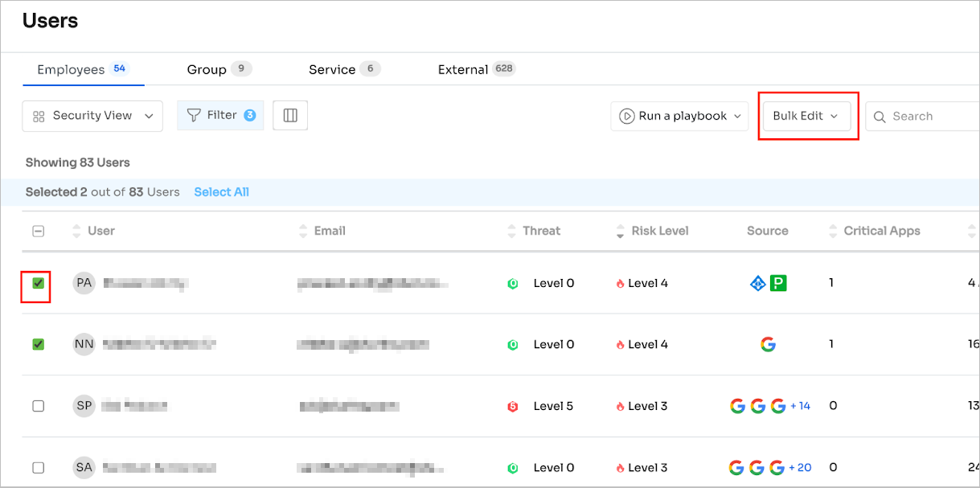Screen dimensions: 980x488
Task: Check the SA user row checkbox
Action: (x=38, y=467)
